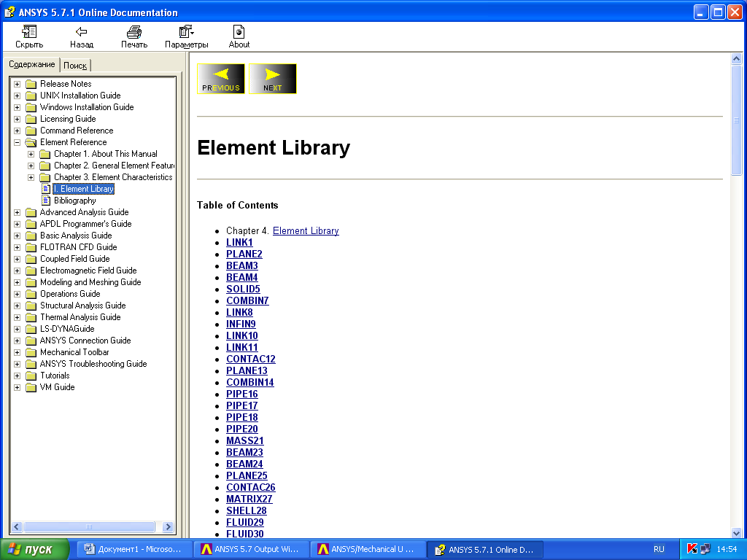
Task: Open the COMBIN7 element link
Action: point(248,301)
